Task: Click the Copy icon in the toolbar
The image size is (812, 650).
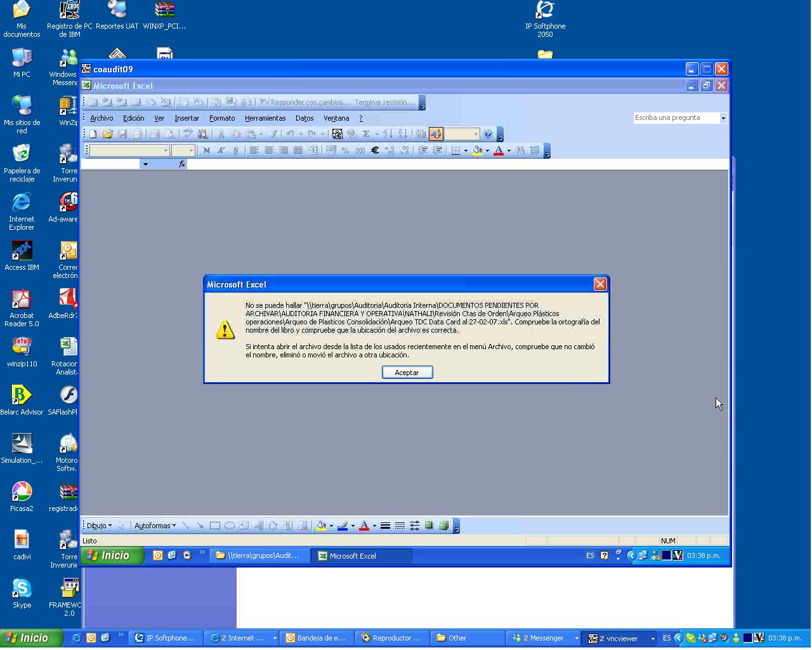Action: (236, 134)
